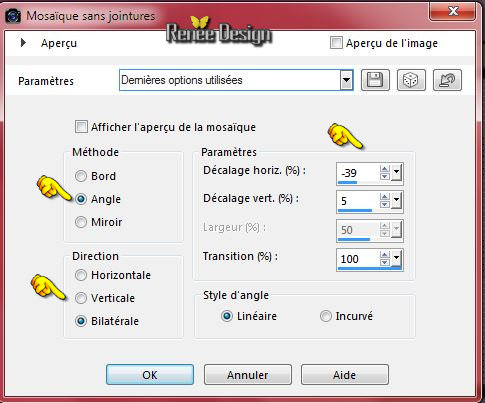Select the Bord method radio button
Screen dimensions: 485x403
coord(81,176)
